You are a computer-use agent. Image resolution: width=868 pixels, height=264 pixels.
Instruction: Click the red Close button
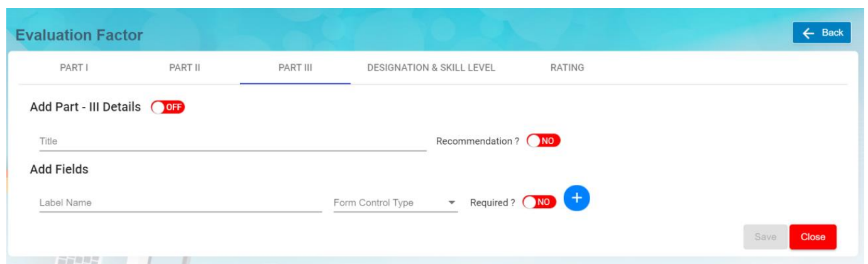tap(813, 237)
